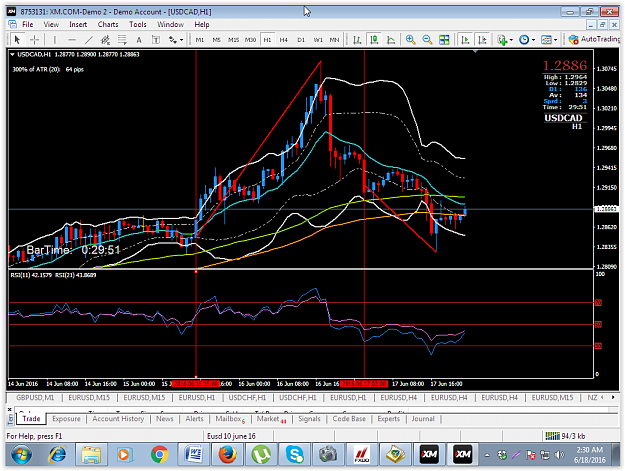Open the Help menu
This screenshot has height=471, width=625.
click(202, 24)
